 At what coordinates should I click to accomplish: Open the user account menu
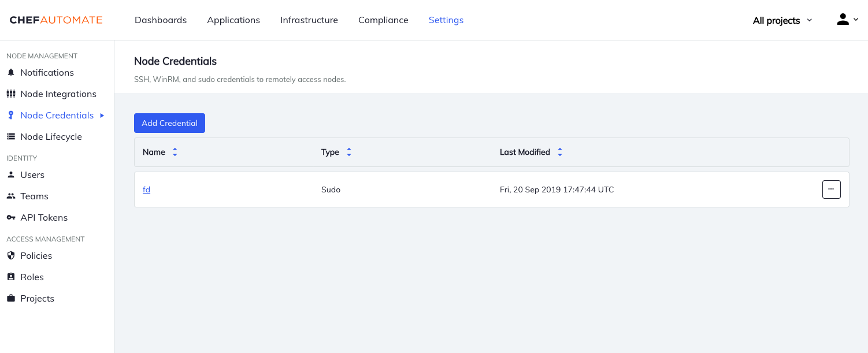click(846, 20)
